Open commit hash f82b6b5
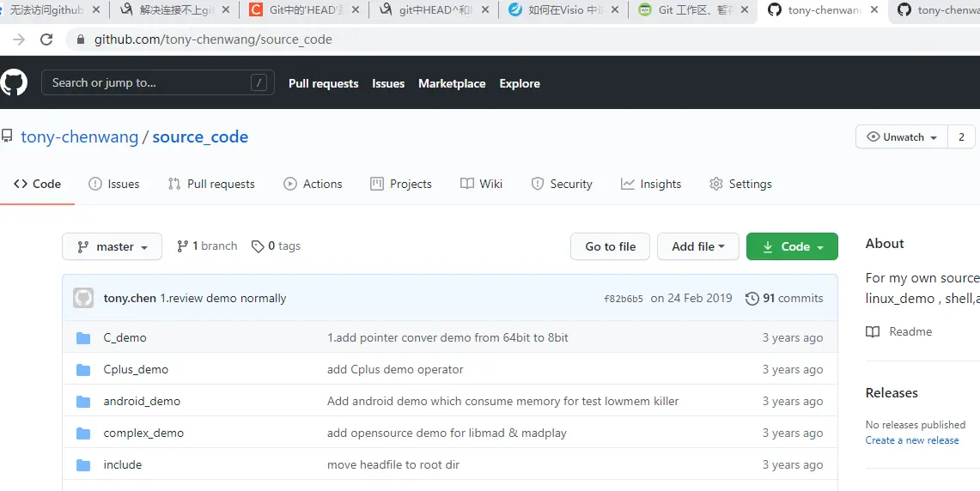The height and width of the screenshot is (491, 980). [623, 299]
